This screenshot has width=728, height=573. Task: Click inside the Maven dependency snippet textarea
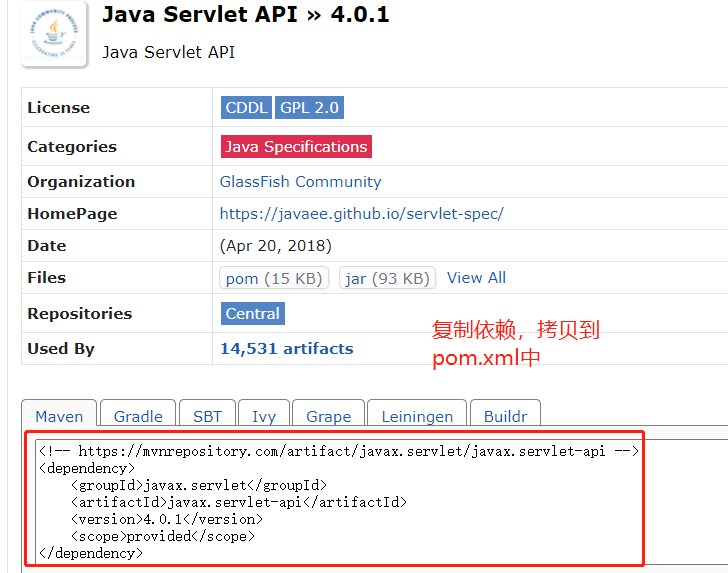(x=381, y=501)
